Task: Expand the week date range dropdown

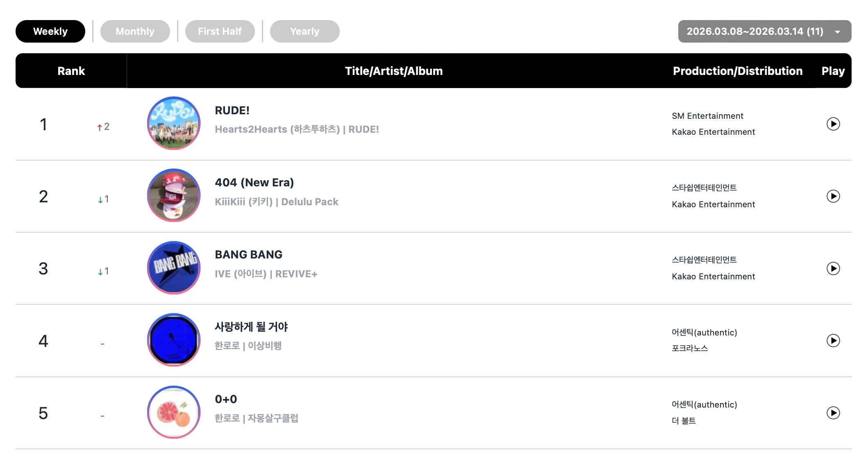Action: (764, 32)
